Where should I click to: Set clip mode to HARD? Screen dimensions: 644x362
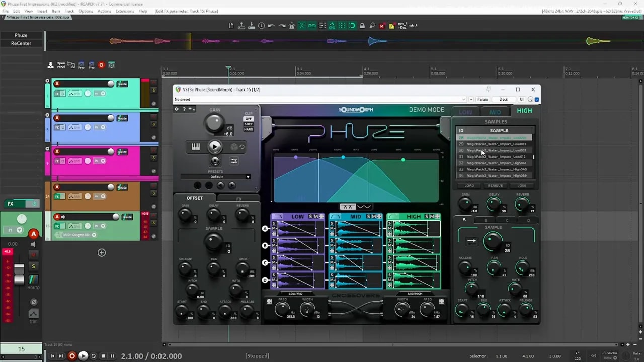(x=249, y=129)
